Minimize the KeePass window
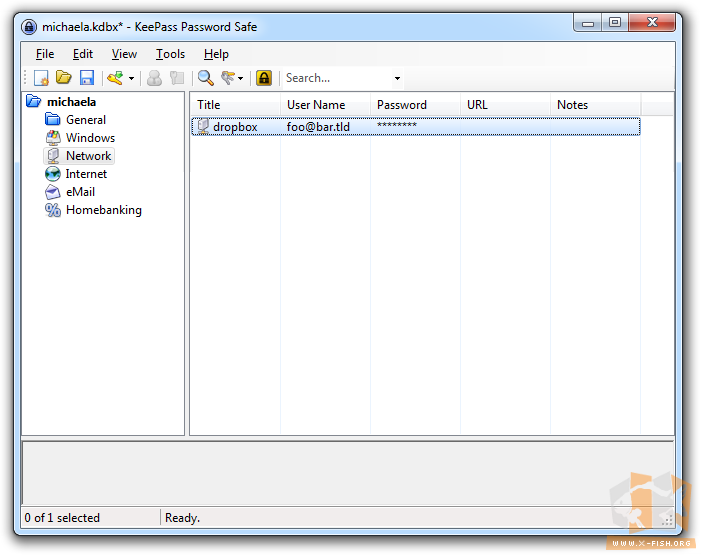701x555 pixels. click(x=588, y=23)
